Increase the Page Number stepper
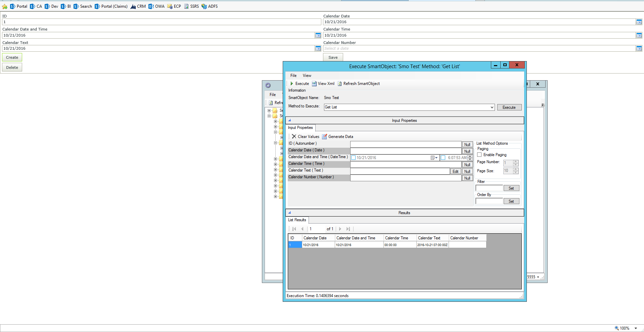The width and height of the screenshot is (644, 332). [516, 161]
